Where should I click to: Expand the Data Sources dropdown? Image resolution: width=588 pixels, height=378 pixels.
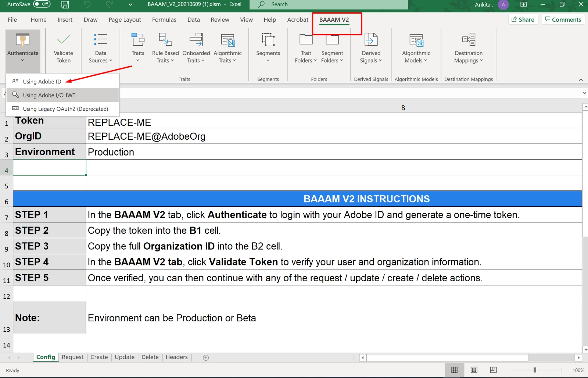point(111,60)
